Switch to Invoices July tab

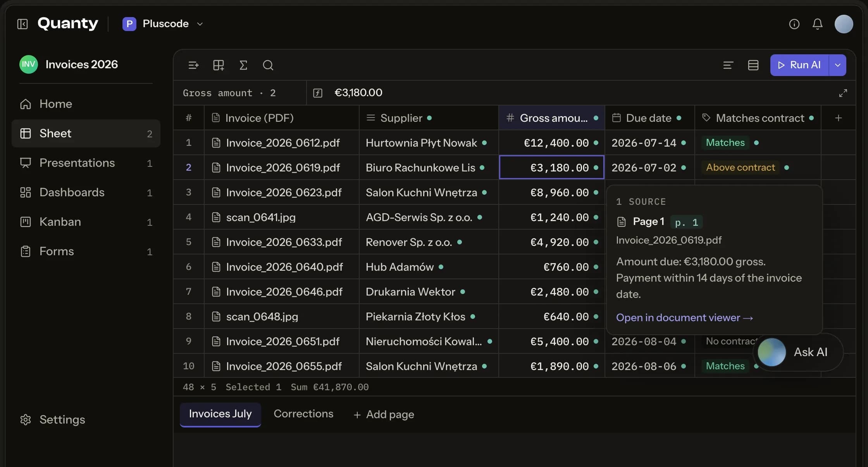(220, 414)
